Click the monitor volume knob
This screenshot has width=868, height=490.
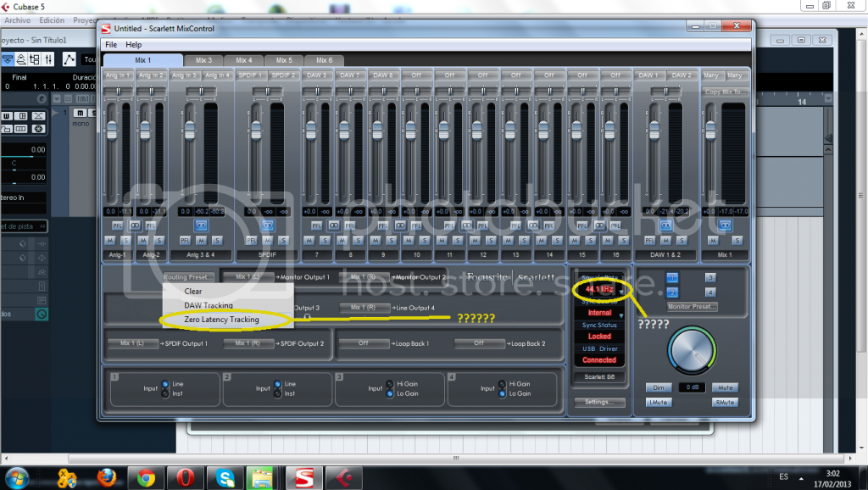[692, 351]
